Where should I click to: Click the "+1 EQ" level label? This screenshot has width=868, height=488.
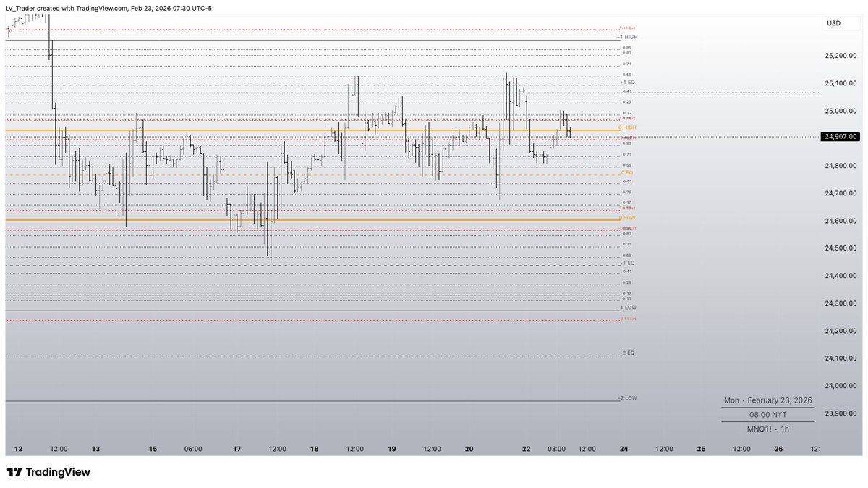coord(626,82)
